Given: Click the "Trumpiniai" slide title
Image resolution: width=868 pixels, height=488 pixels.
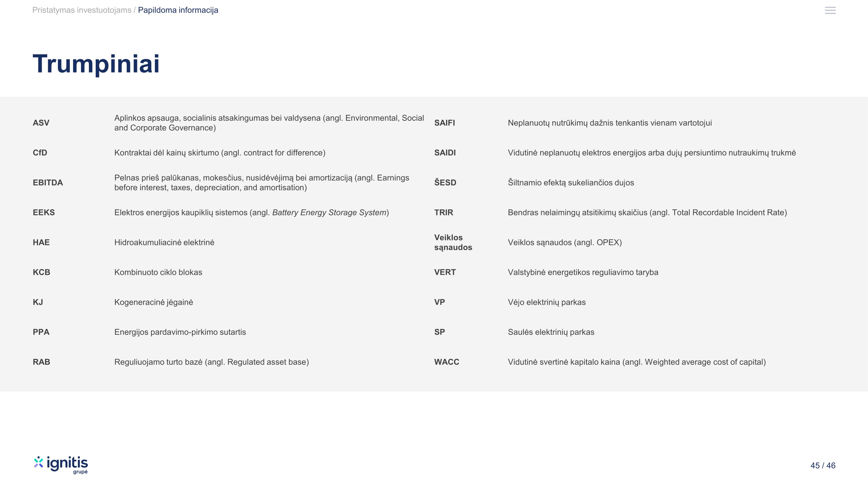Looking at the screenshot, I should [96, 64].
